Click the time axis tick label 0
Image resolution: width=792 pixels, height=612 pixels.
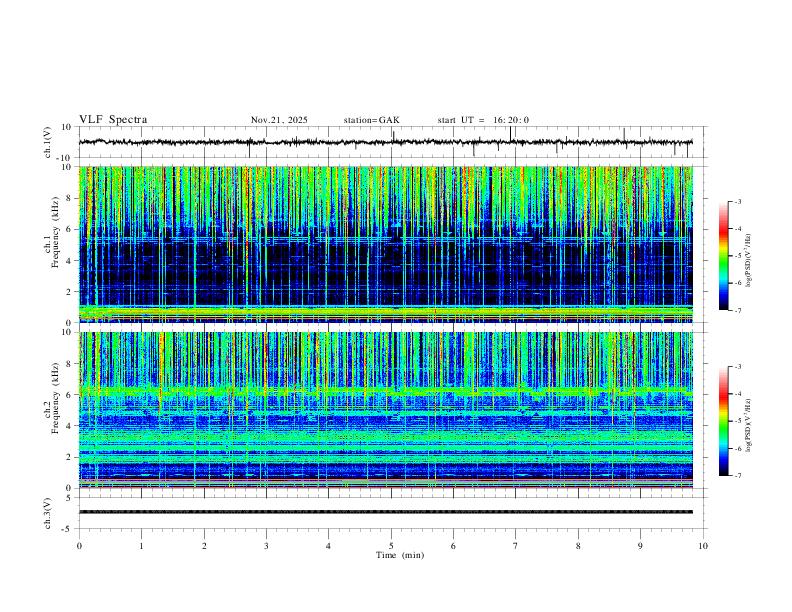click(x=79, y=546)
